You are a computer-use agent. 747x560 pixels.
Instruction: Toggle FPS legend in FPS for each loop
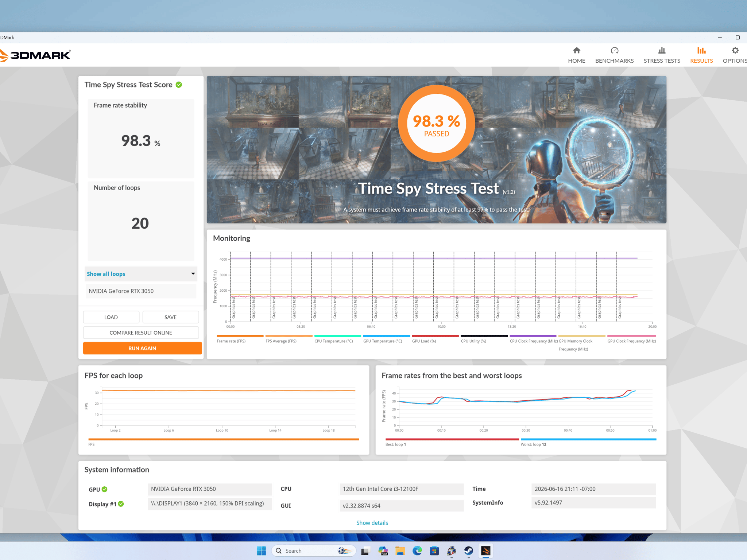click(x=224, y=442)
